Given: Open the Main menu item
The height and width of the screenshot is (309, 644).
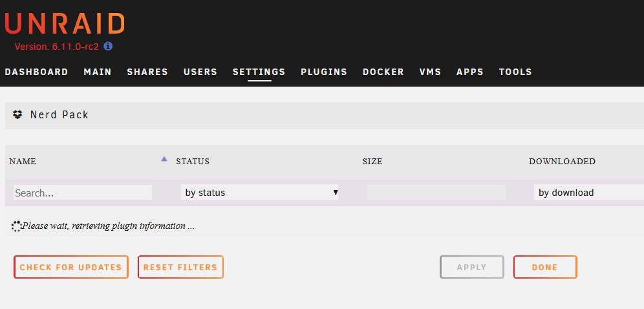Looking at the screenshot, I should pos(98,72).
